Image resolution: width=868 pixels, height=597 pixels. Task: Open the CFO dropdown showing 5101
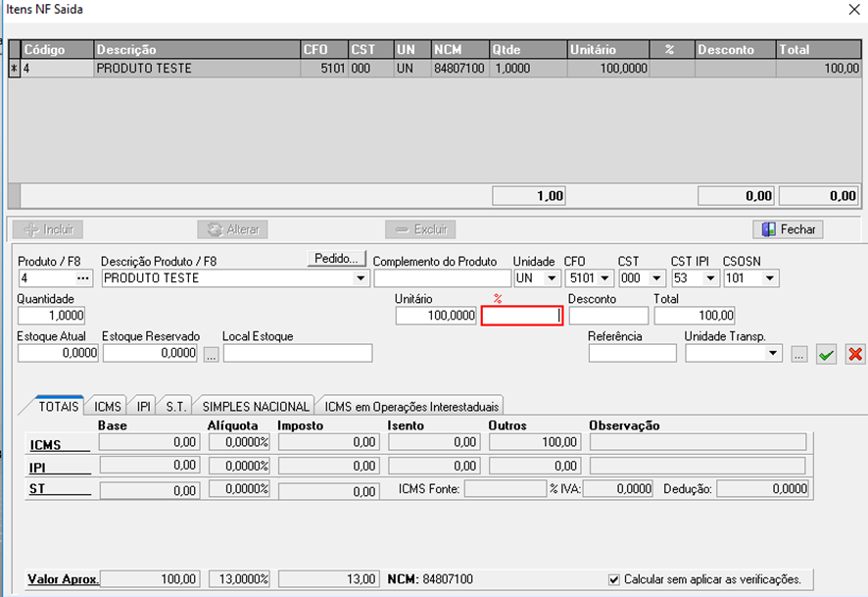[x=604, y=278]
